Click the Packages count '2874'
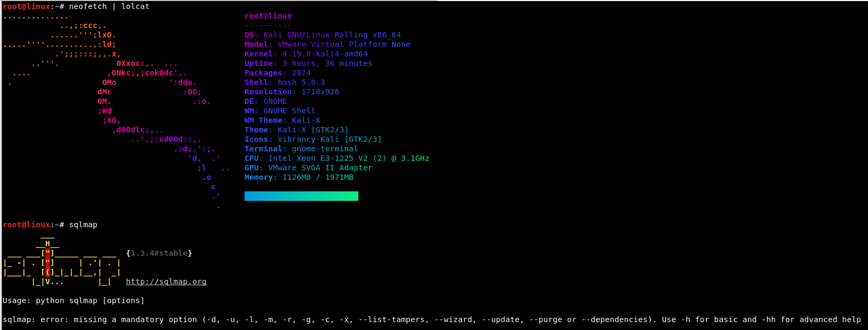The width and height of the screenshot is (868, 330). 301,73
